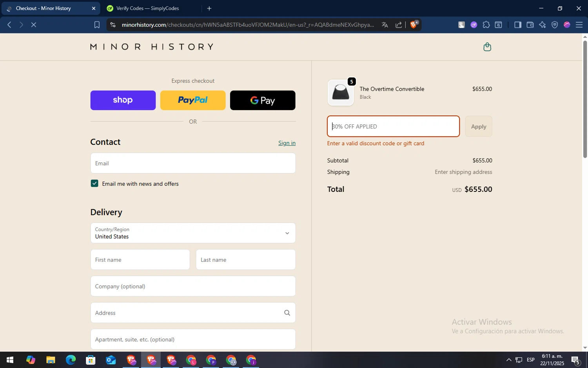Click the ESP language indicator
The image size is (588, 368).
point(531,360)
